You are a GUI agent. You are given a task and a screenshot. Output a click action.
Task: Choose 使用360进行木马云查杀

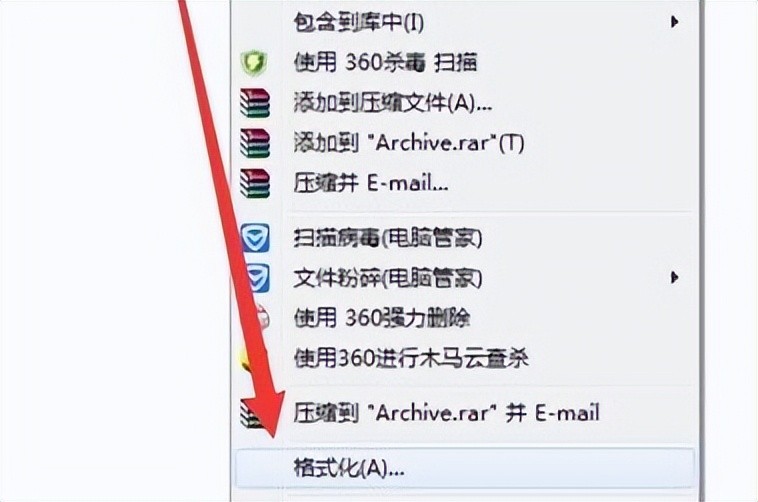pyautogui.click(x=411, y=358)
